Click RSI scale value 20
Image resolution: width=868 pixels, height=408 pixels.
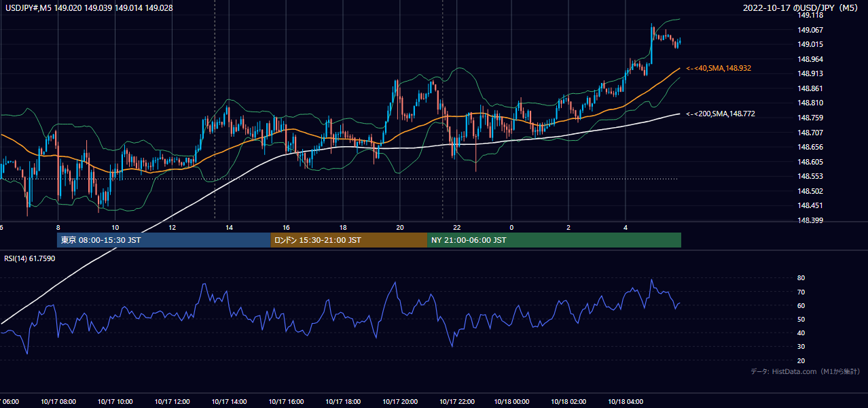click(x=801, y=360)
